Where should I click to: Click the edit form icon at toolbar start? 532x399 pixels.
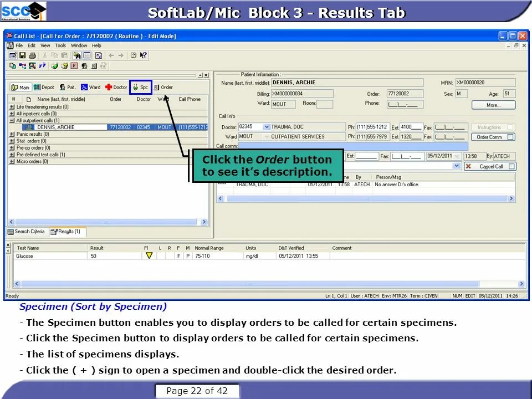point(13,55)
